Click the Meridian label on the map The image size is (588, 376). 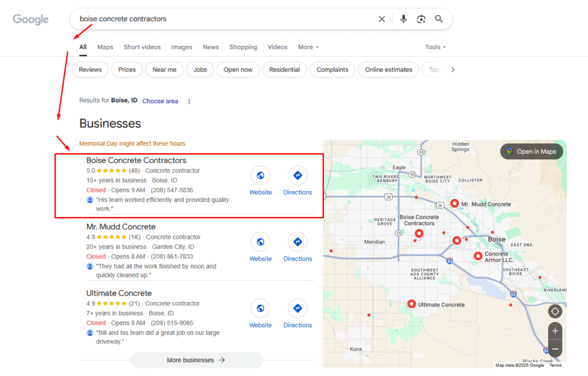374,242
